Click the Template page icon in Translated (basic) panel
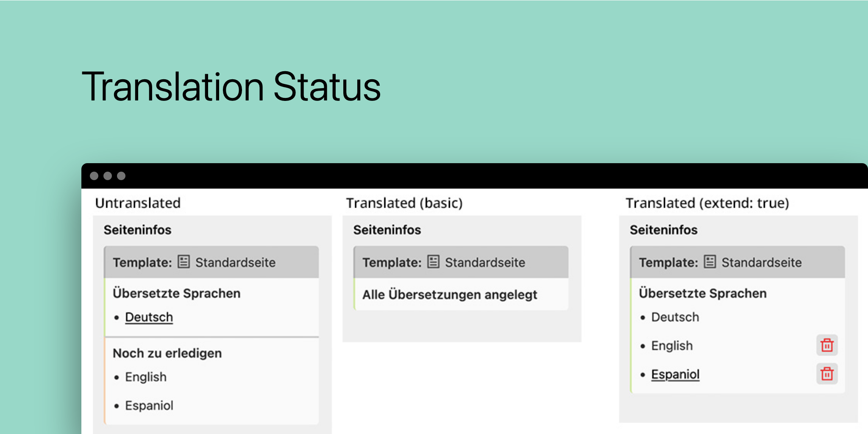This screenshot has width=868, height=434. [433, 262]
